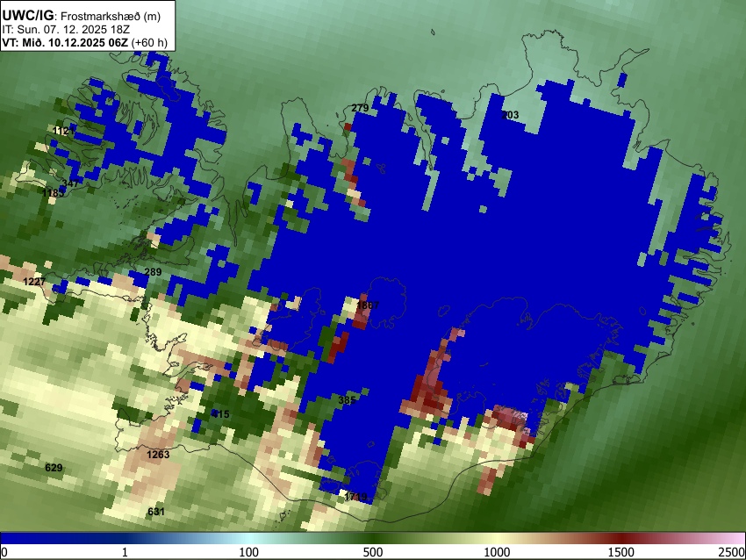Select the map value 289
The width and height of the screenshot is (746, 560).
coord(153,272)
